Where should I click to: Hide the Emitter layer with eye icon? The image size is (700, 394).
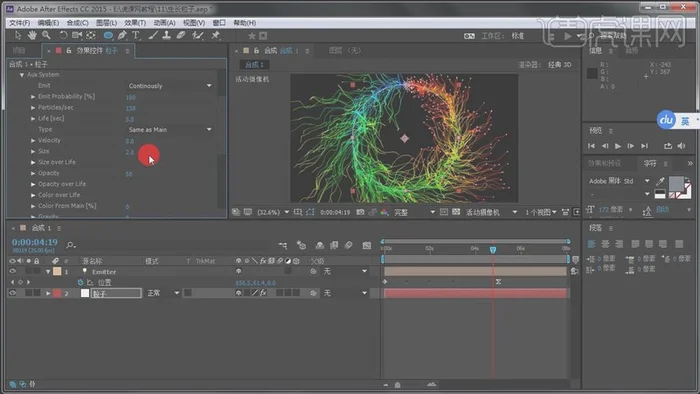pyautogui.click(x=12, y=271)
